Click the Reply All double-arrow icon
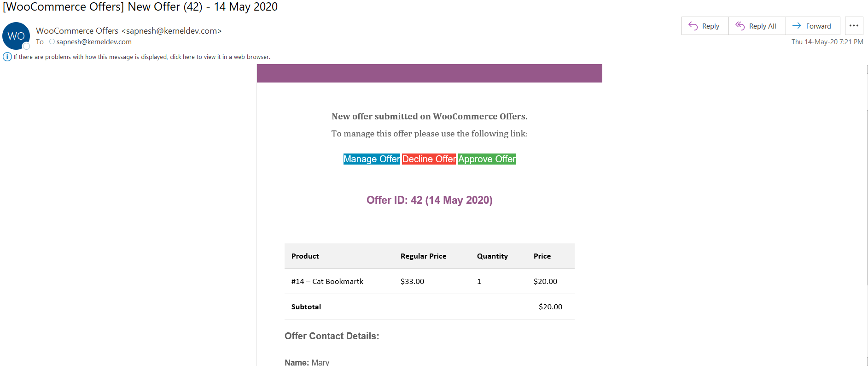 pyautogui.click(x=740, y=26)
